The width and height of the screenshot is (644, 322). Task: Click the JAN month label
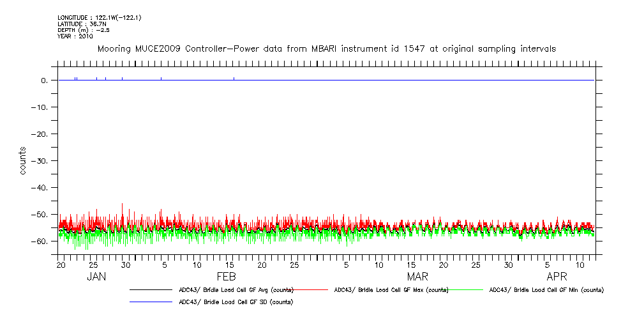coord(96,277)
